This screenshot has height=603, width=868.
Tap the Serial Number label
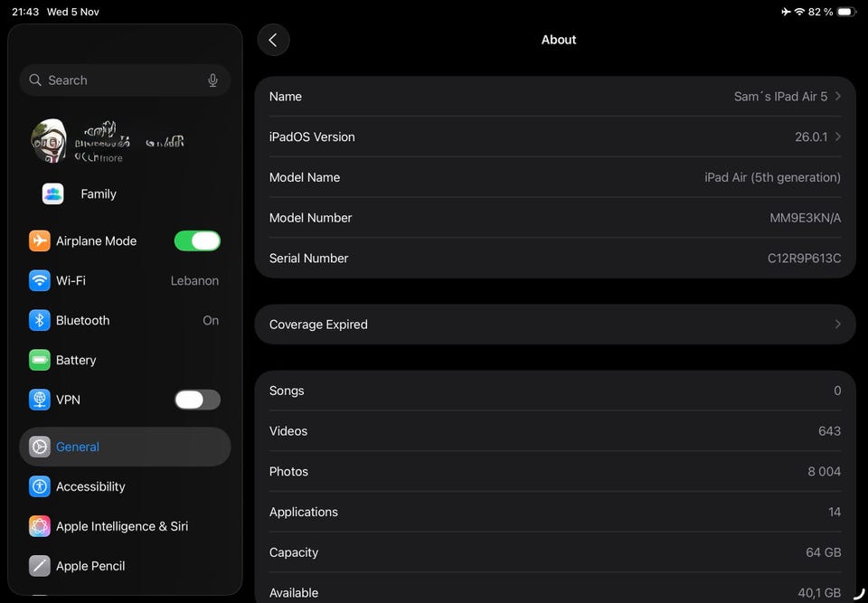click(309, 259)
